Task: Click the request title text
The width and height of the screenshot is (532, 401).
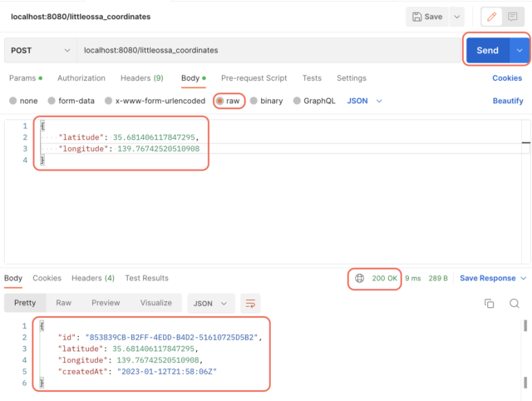Action: click(x=81, y=17)
